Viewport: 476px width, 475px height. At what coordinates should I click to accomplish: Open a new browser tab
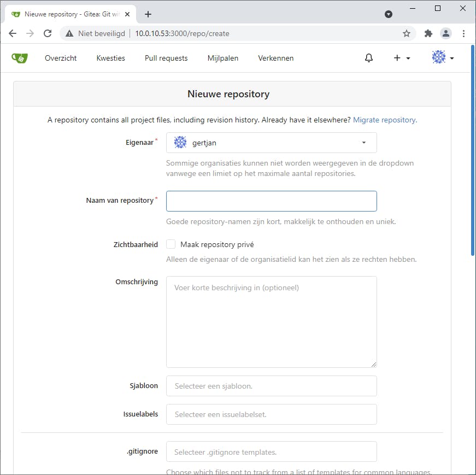click(148, 14)
